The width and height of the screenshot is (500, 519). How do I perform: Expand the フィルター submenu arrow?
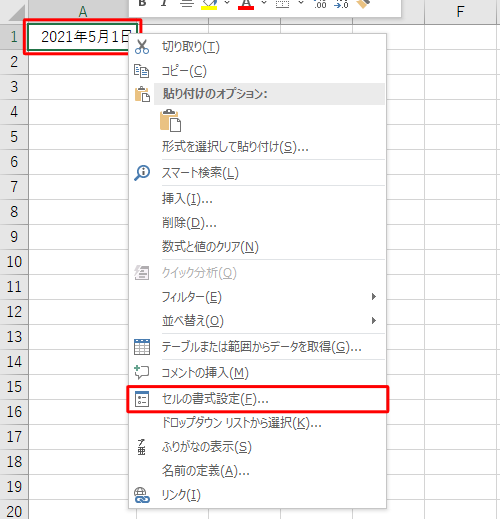coord(374,296)
